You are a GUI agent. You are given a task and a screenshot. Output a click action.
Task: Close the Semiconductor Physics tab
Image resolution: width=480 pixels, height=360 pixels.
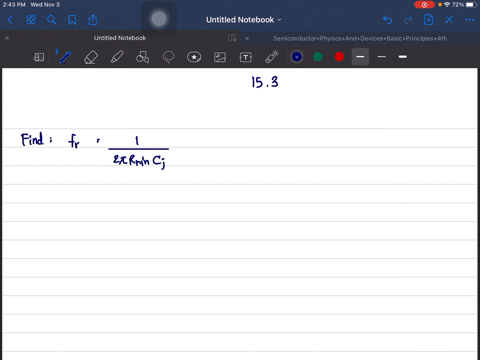pyautogui.click(x=247, y=38)
